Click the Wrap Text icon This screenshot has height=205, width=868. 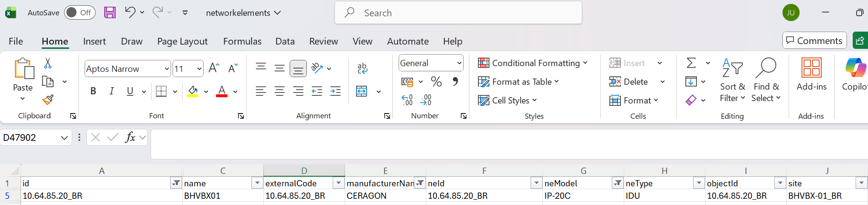(362, 68)
